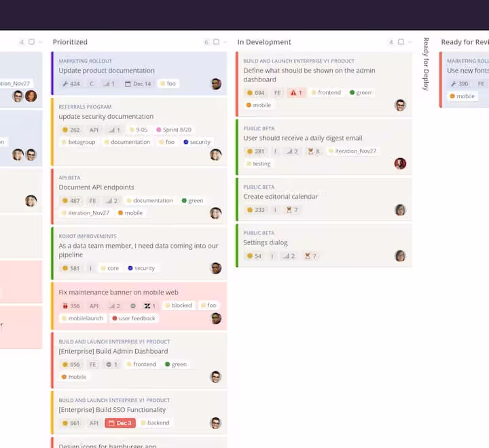Toggle select-all checkbox in leftmost partially visible column
489x448 pixels.
[x=31, y=42]
